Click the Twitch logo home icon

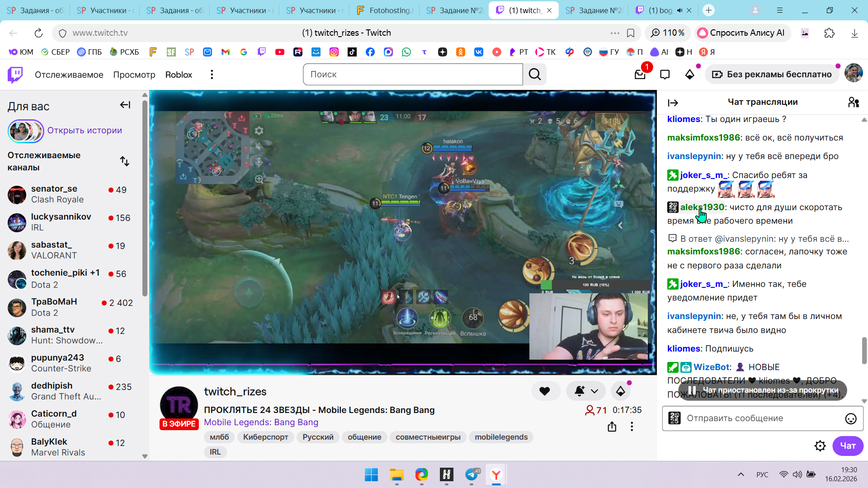(15, 75)
